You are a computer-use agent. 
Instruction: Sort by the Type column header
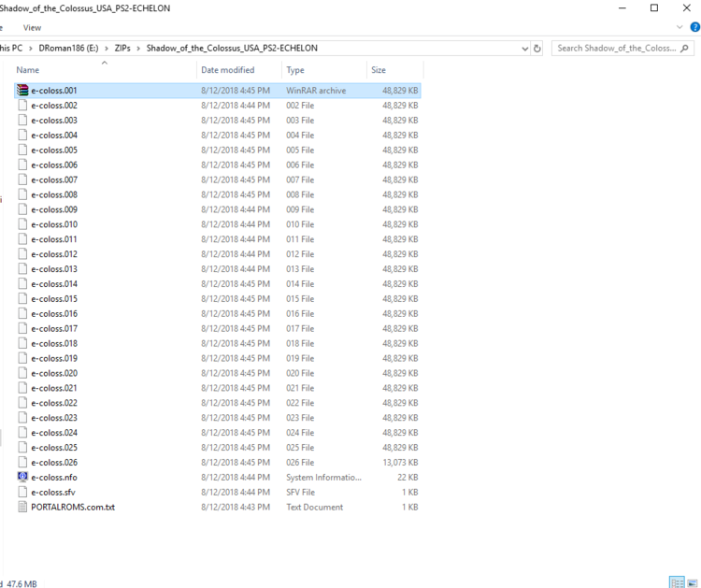(295, 70)
